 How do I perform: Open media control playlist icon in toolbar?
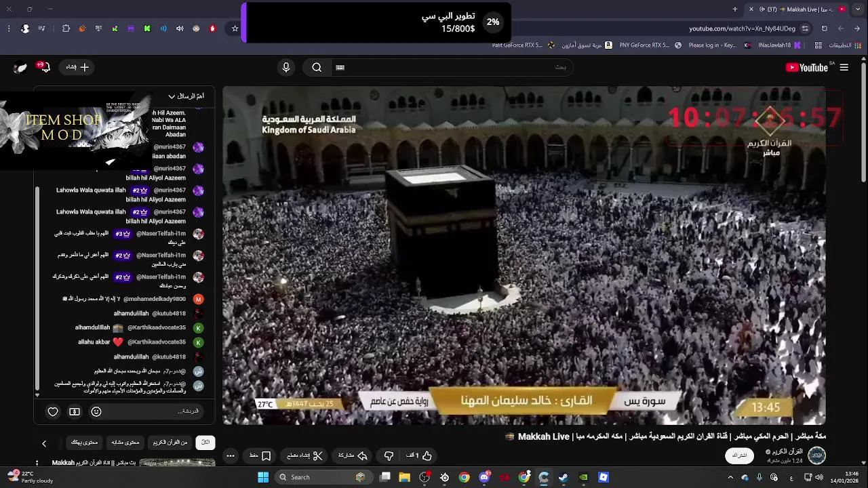41,28
